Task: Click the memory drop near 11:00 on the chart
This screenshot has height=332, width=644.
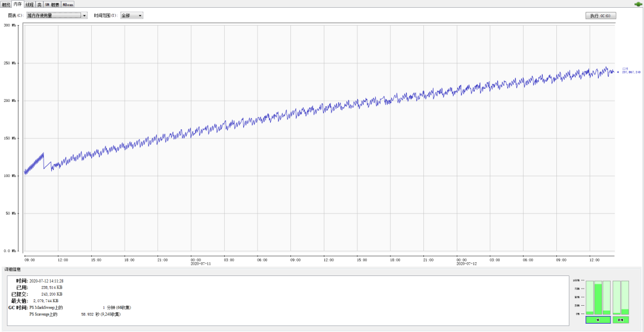Action: 44,161
